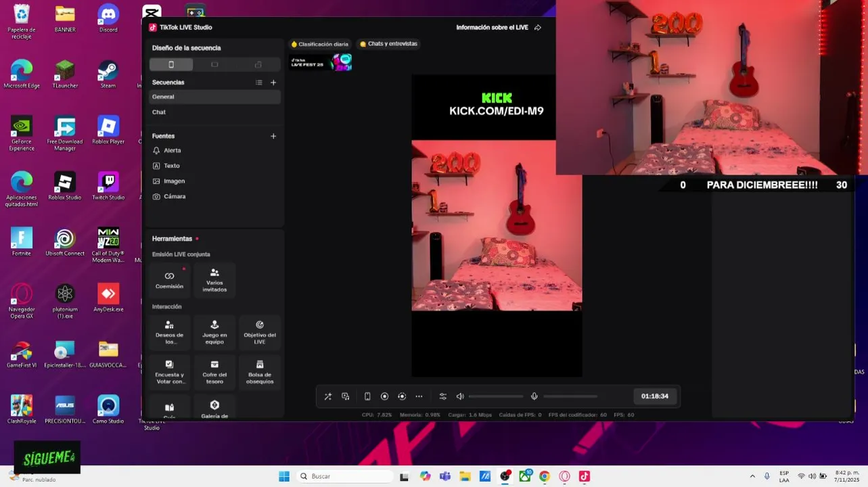Image resolution: width=868 pixels, height=487 pixels.
Task: Add a new source with Fuentes plus
Action: [x=273, y=136]
